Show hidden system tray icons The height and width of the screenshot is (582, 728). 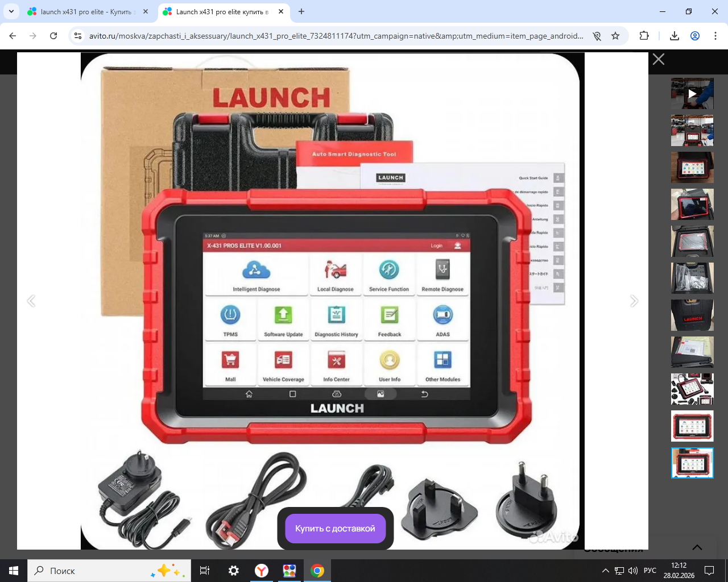[x=606, y=571]
